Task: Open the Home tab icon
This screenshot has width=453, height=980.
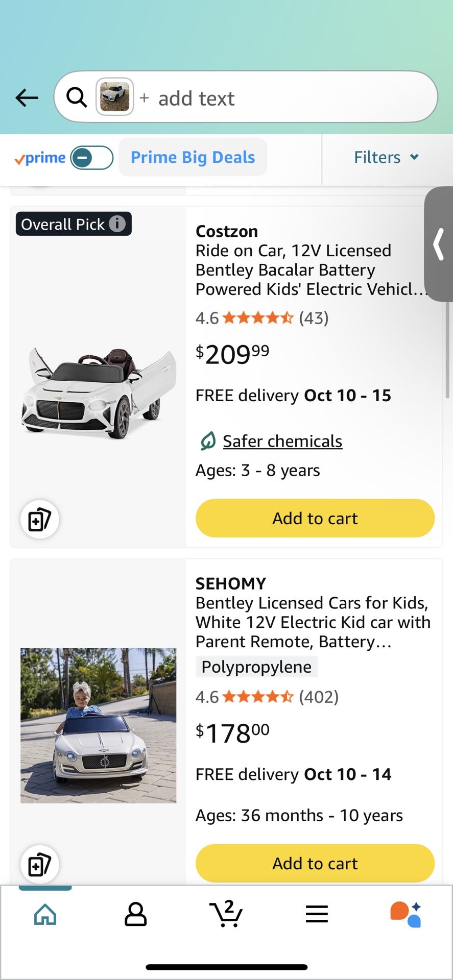Action: click(45, 914)
